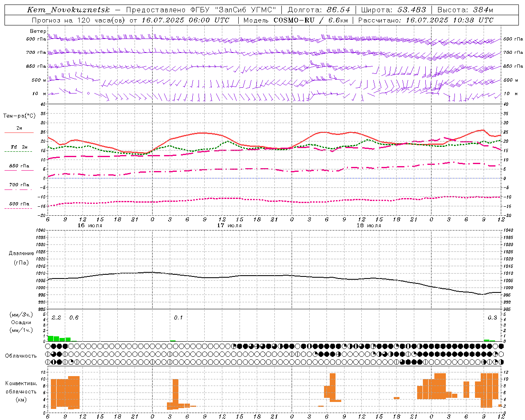Click the '700 гПа' temperature legend dash-dot line
This screenshot has height=420, width=525.
(x=18, y=189)
